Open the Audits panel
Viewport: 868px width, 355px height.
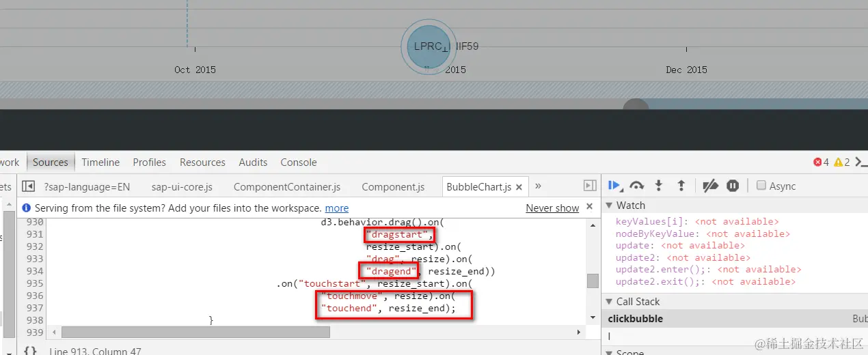253,162
